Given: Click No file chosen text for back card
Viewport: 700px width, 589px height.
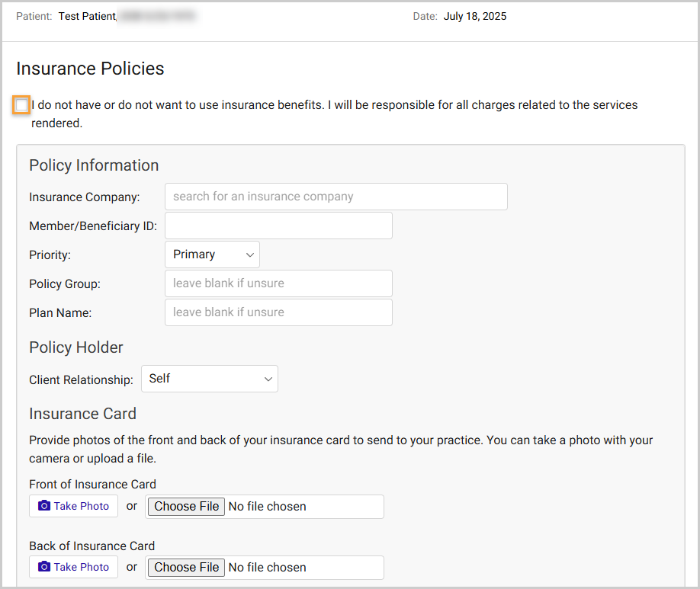Looking at the screenshot, I should tap(268, 567).
